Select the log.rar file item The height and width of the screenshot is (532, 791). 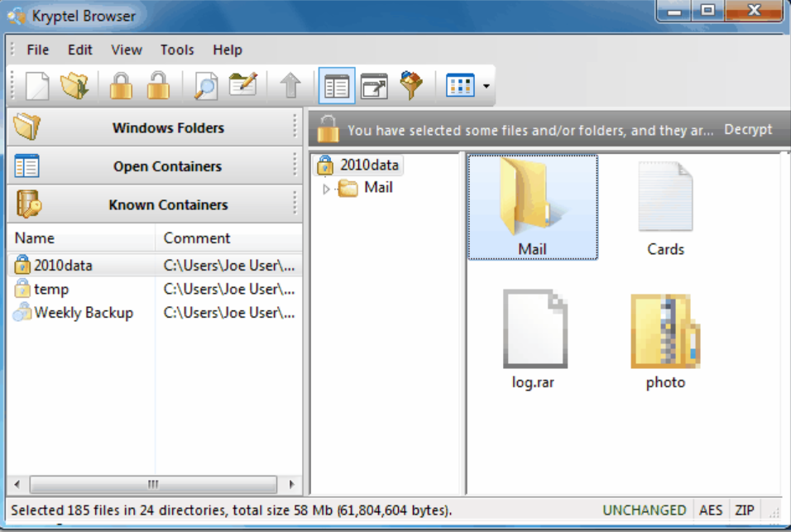pos(533,339)
